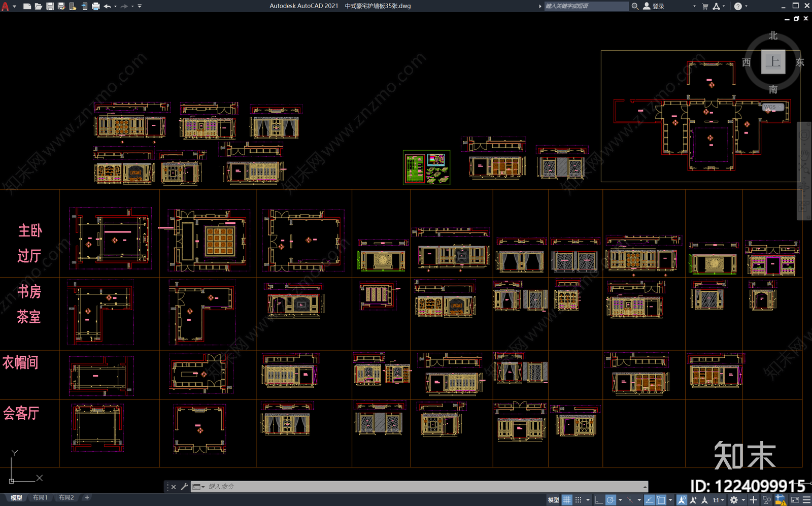Toggle object snap tracking

click(649, 500)
